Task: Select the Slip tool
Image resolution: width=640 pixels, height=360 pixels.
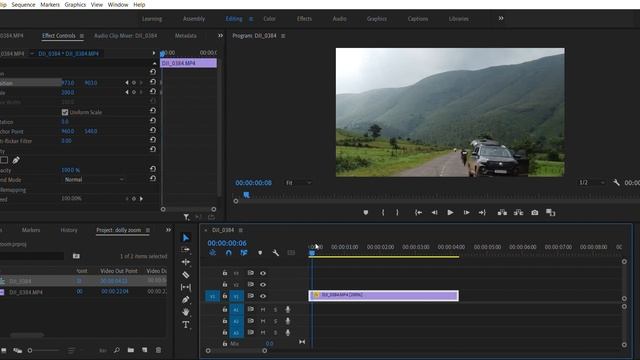Action: pos(186,287)
